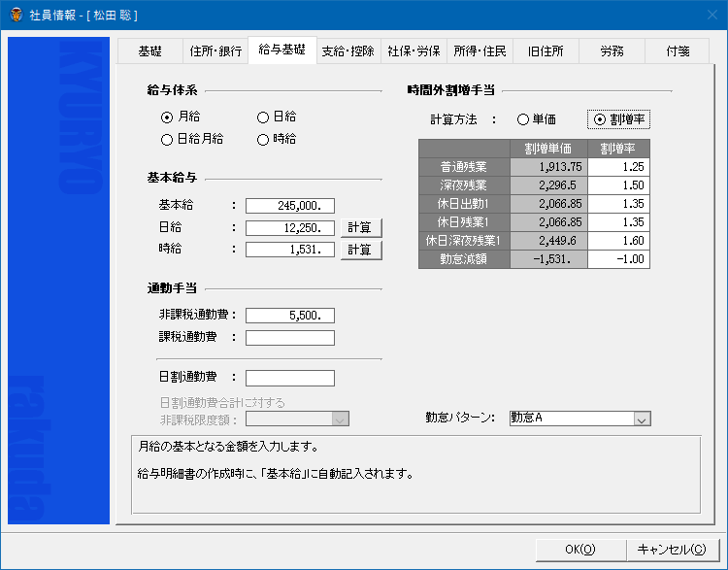Viewport: 728px width, 570px height.
Task: Set calculation method to 単価
Action: pos(536,119)
